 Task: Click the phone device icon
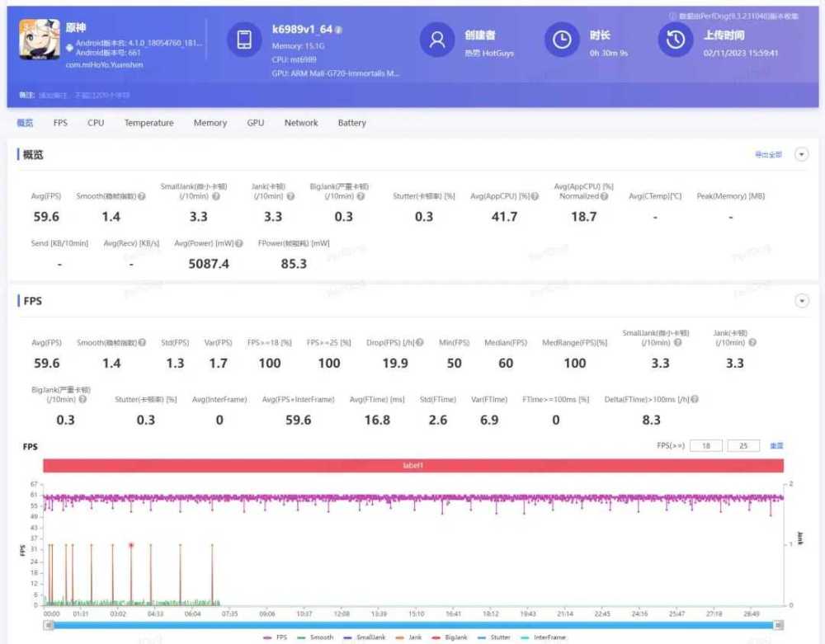(244, 40)
